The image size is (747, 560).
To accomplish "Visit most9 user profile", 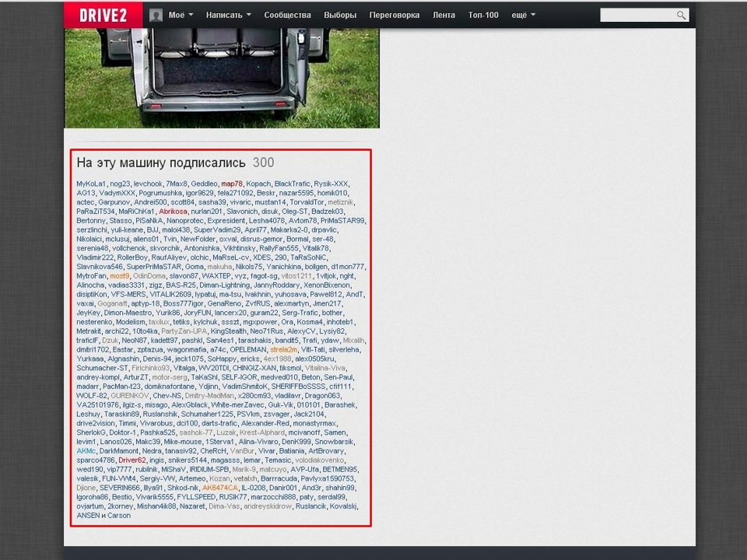I will coord(120,275).
